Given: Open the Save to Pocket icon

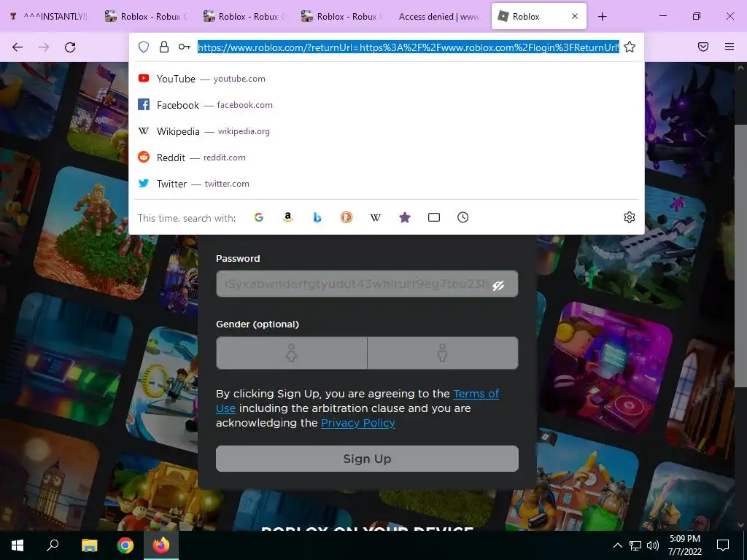Looking at the screenshot, I should point(703,47).
